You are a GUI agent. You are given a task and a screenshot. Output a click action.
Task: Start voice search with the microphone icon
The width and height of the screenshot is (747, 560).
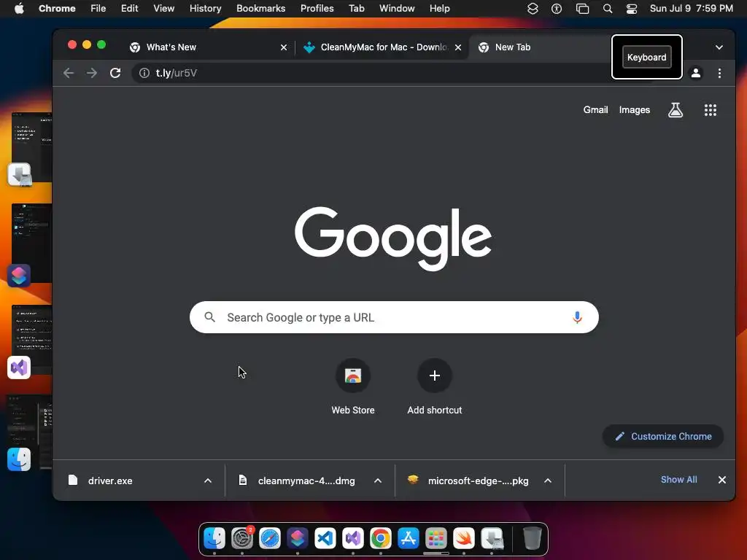tap(577, 317)
